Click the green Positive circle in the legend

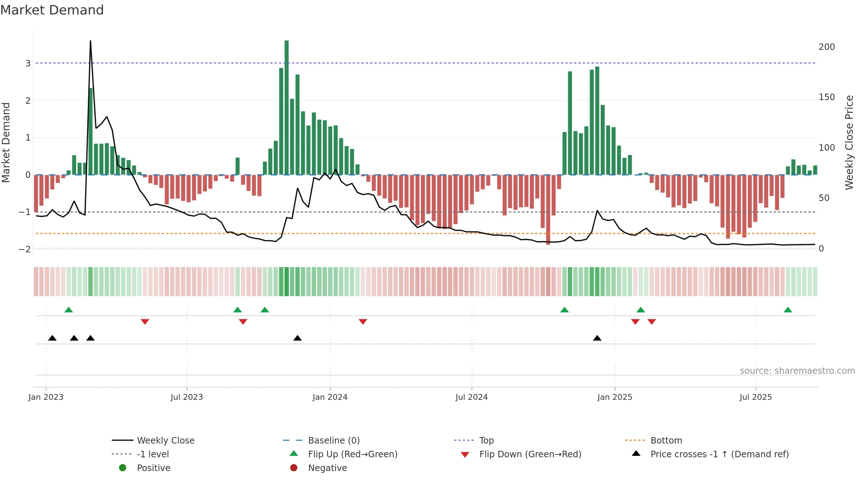[123, 468]
